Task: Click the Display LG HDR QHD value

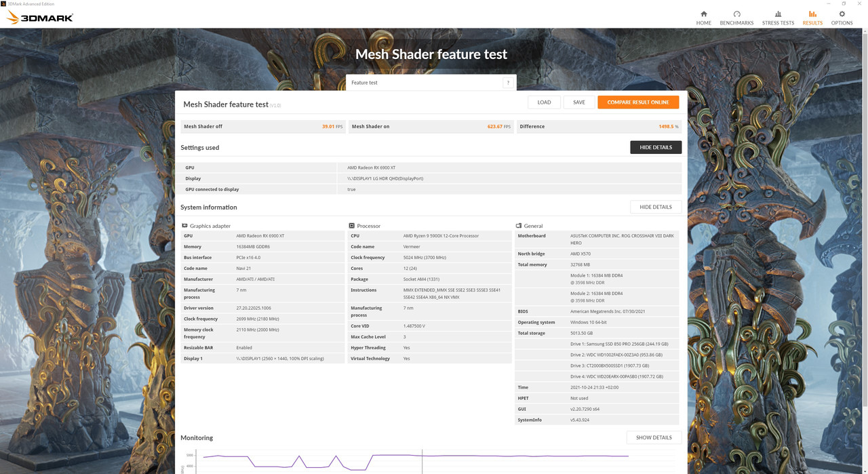Action: [x=385, y=178]
